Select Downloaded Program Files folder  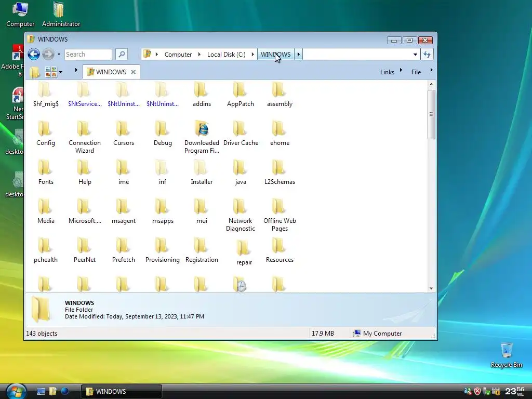(x=202, y=137)
